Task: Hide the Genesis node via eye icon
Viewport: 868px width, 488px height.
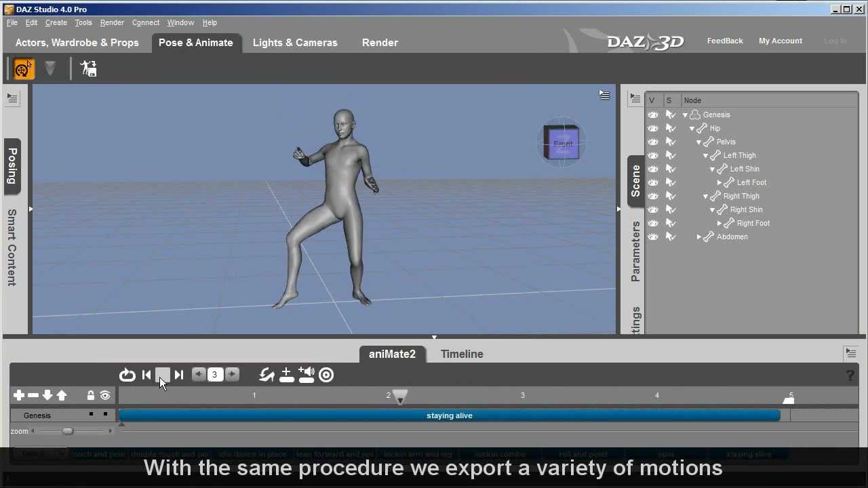Action: click(x=653, y=115)
